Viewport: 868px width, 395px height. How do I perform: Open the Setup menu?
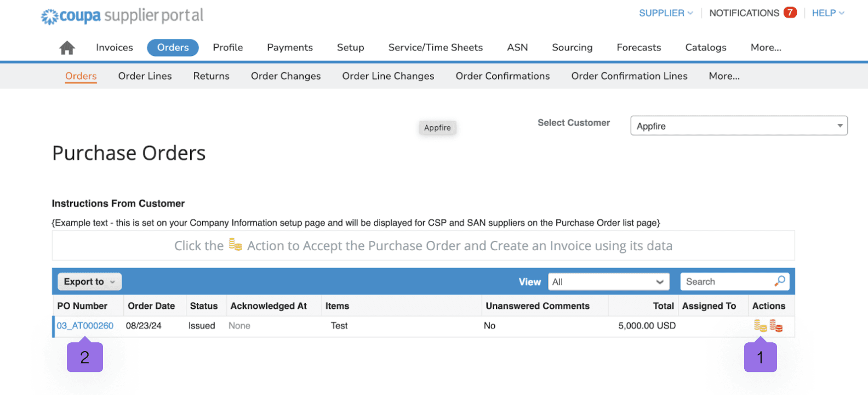pos(351,48)
